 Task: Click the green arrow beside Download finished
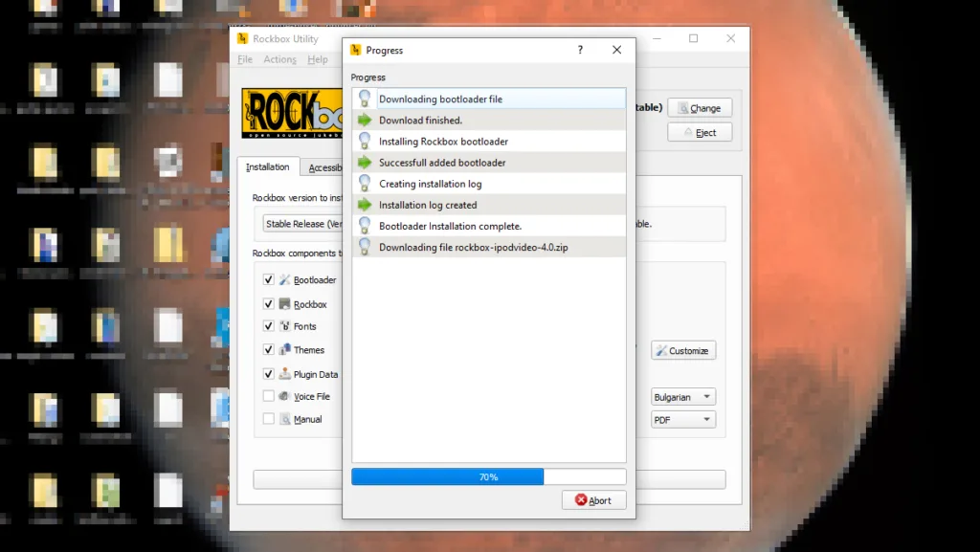[365, 120]
